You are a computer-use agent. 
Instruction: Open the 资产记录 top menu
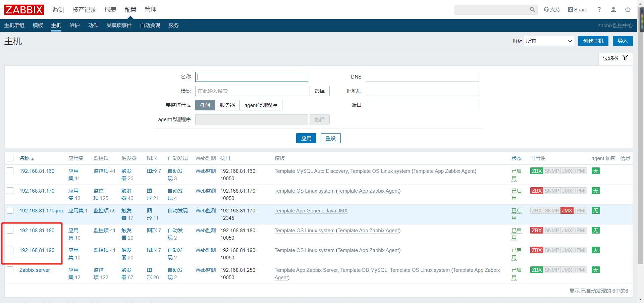pyautogui.click(x=84, y=10)
